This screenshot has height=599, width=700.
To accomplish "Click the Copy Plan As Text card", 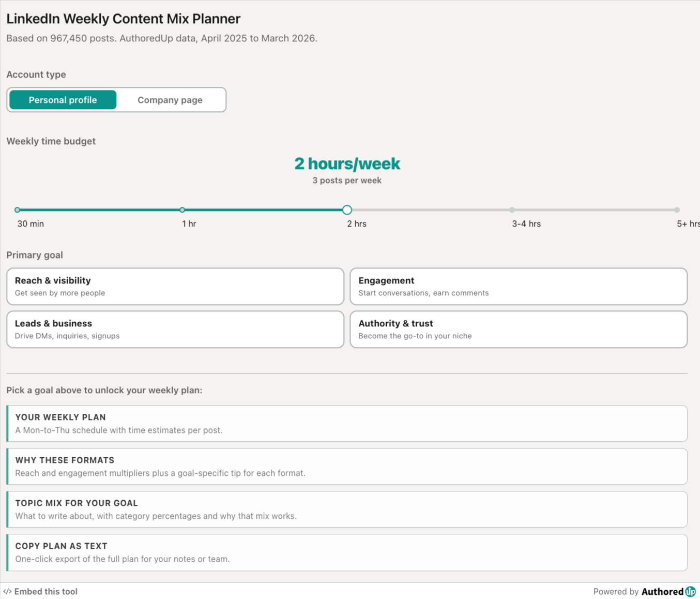I will coord(347,552).
